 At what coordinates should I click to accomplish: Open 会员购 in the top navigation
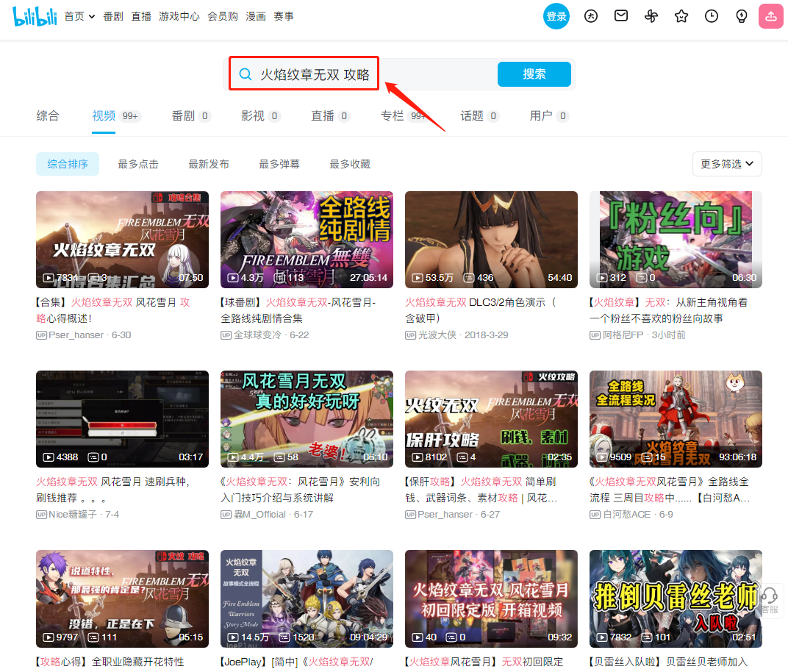(x=223, y=17)
